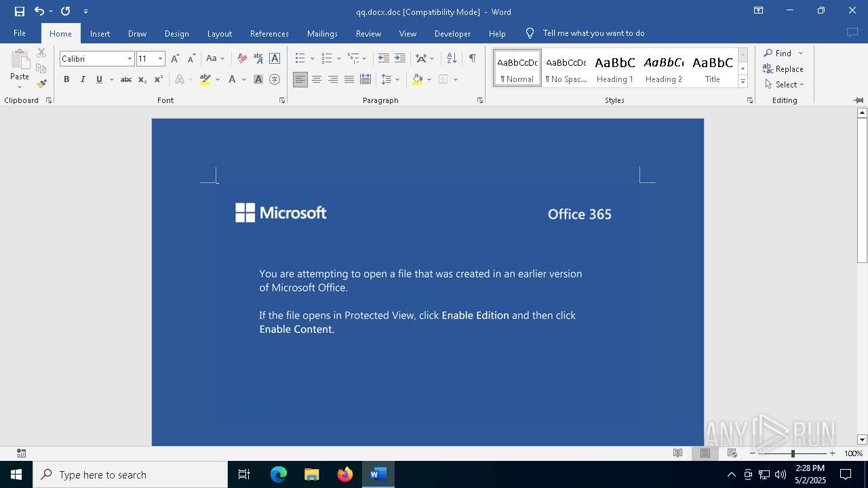
Task: Open the Font size 11 dropdown
Action: [x=160, y=59]
